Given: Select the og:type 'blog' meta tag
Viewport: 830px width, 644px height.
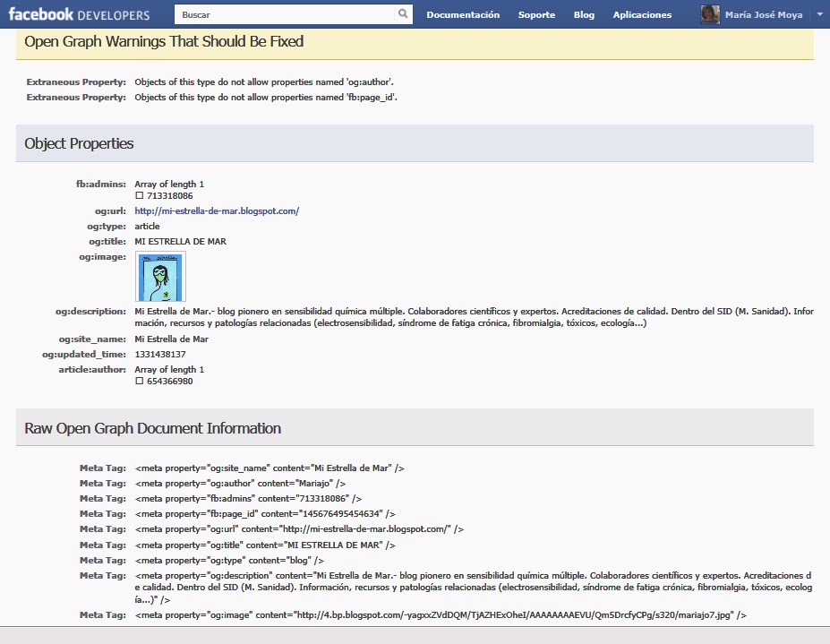Looking at the screenshot, I should pyautogui.click(x=229, y=561).
